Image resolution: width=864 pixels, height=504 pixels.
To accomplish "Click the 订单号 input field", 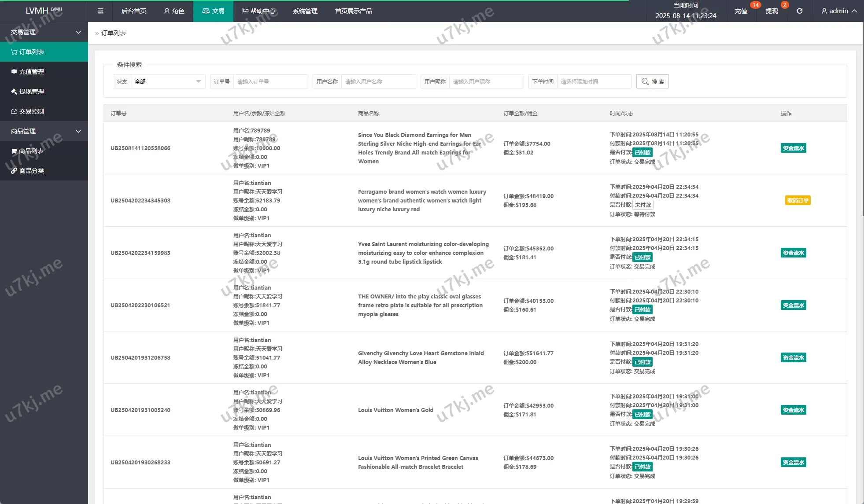I will [x=270, y=81].
